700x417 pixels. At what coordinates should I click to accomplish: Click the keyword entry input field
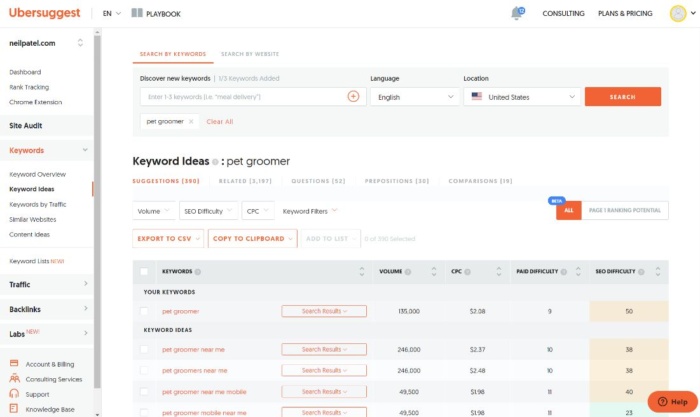(245, 97)
